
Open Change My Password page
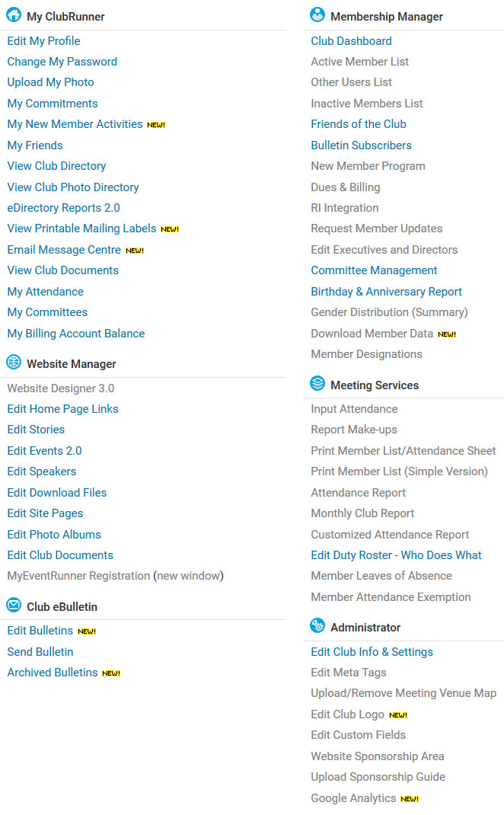tap(62, 62)
